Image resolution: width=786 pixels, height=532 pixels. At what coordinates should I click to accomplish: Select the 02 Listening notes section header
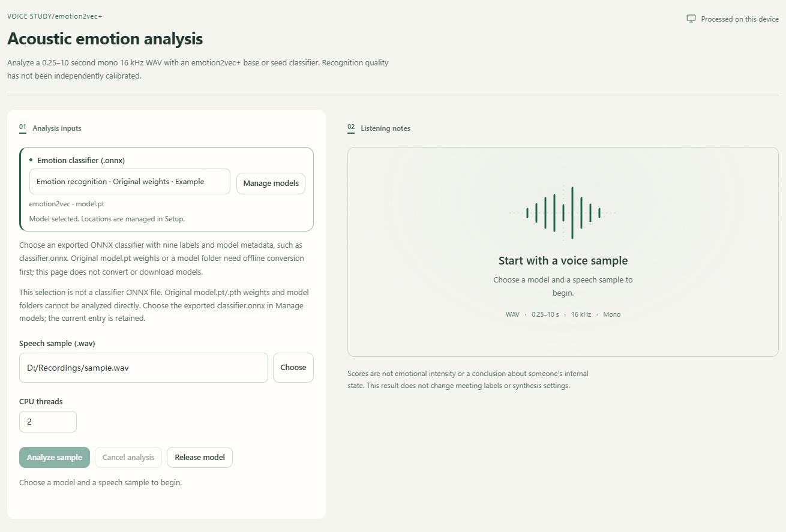point(379,128)
